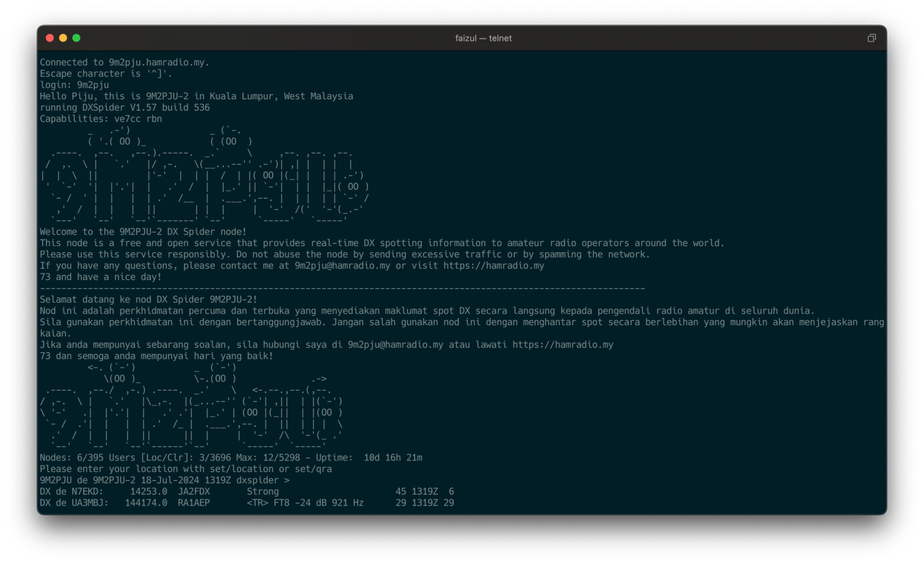Click the "login: 9m2pju" line
The image size is (924, 564).
(x=75, y=85)
